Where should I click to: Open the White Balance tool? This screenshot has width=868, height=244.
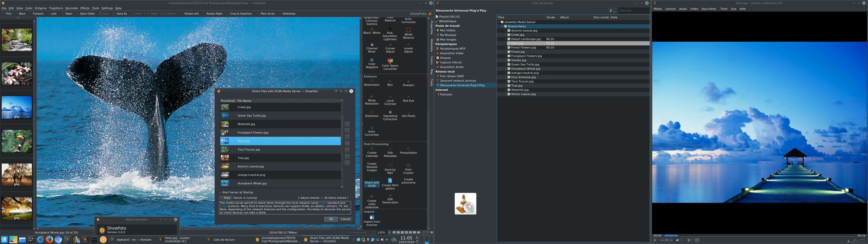click(x=408, y=33)
